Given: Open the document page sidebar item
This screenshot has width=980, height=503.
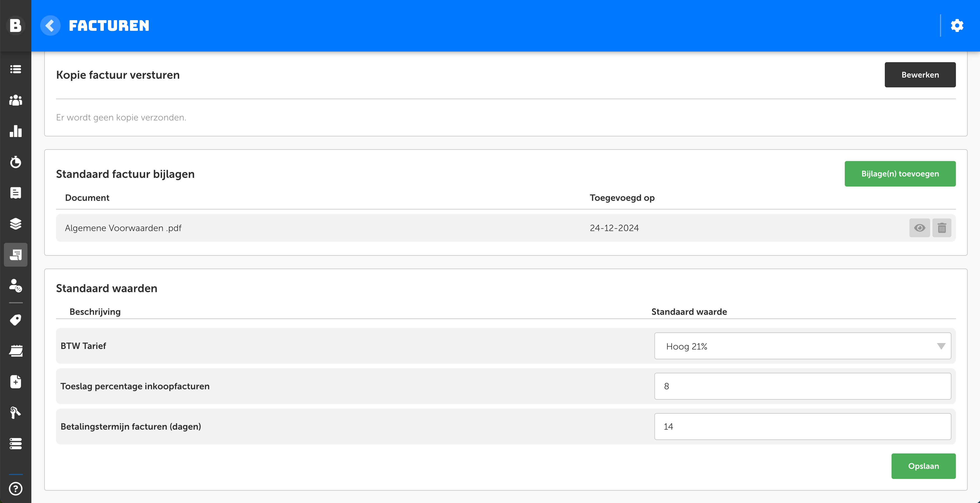Looking at the screenshot, I should click(x=16, y=193).
